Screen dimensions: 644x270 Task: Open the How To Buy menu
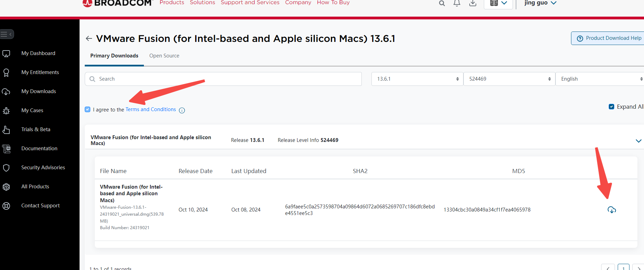pyautogui.click(x=333, y=2)
